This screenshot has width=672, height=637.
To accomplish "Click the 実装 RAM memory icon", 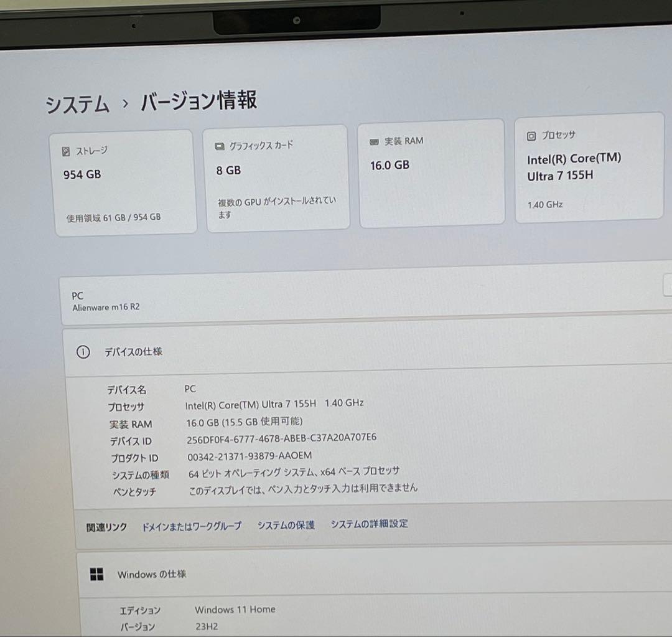I will coord(373,141).
